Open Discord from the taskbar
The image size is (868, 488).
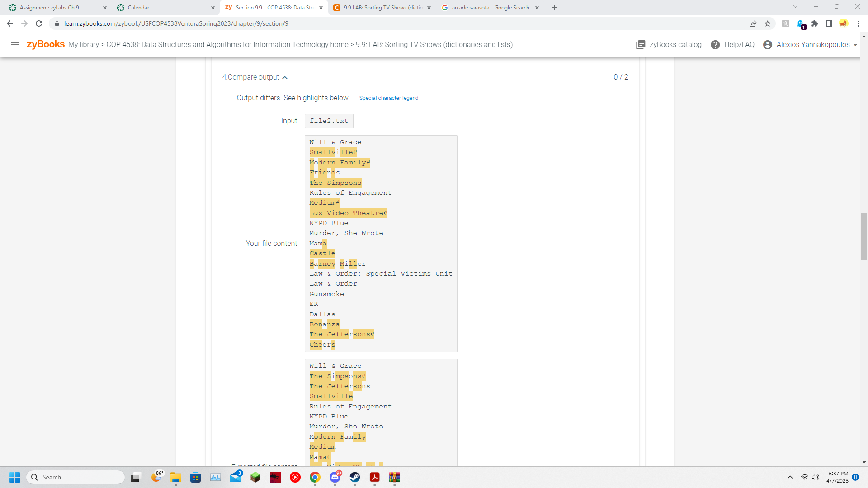(x=335, y=477)
